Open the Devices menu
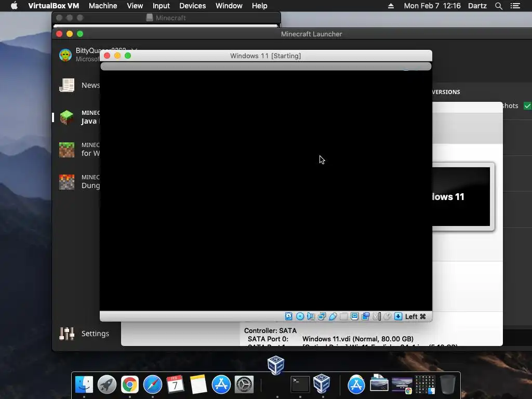Image resolution: width=532 pixels, height=399 pixels. [x=192, y=6]
